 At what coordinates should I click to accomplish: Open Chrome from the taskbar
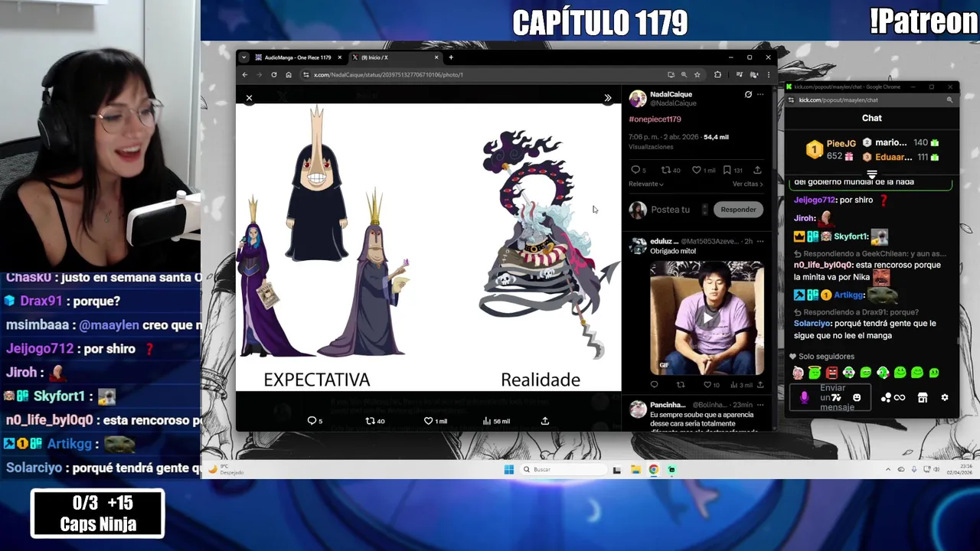click(x=654, y=470)
